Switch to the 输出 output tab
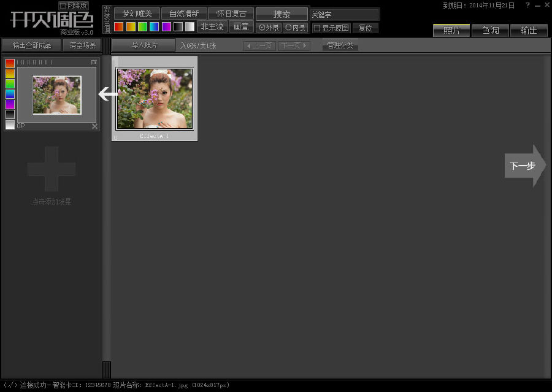Image resolution: width=552 pixels, height=392 pixels. click(528, 30)
